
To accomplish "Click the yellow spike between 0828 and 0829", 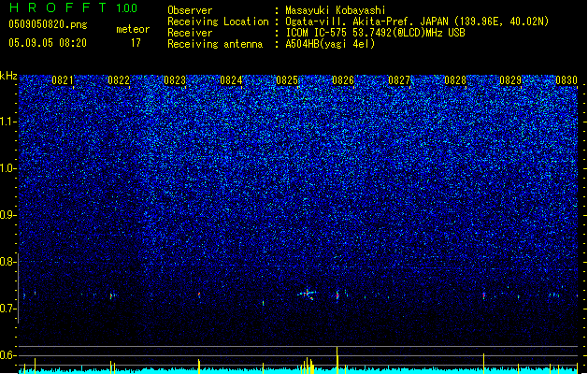I will [x=483, y=363].
